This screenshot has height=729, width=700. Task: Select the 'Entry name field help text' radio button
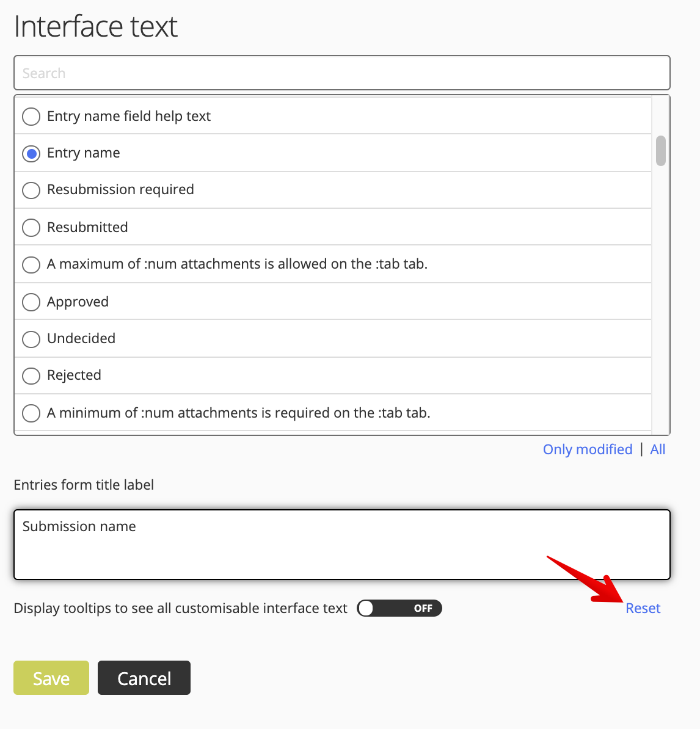(x=31, y=116)
